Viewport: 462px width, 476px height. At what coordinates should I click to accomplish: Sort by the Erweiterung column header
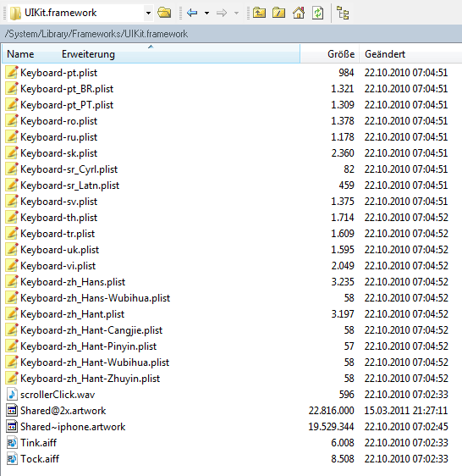(88, 54)
